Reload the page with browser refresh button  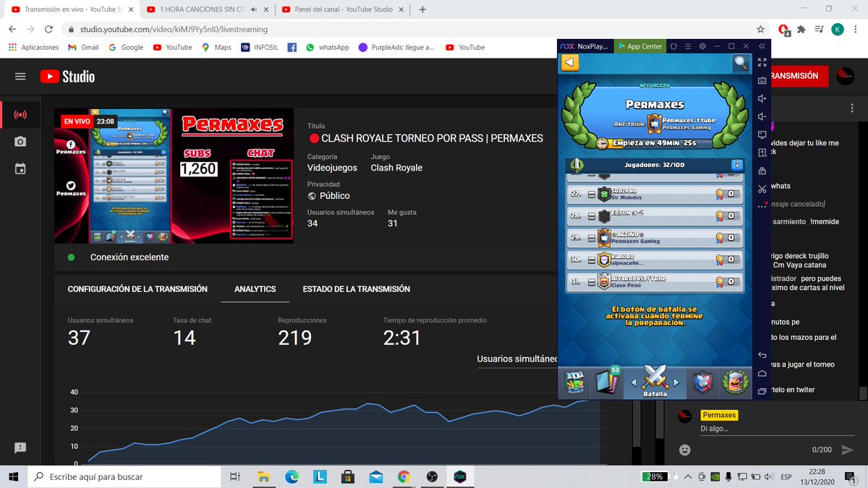click(48, 30)
